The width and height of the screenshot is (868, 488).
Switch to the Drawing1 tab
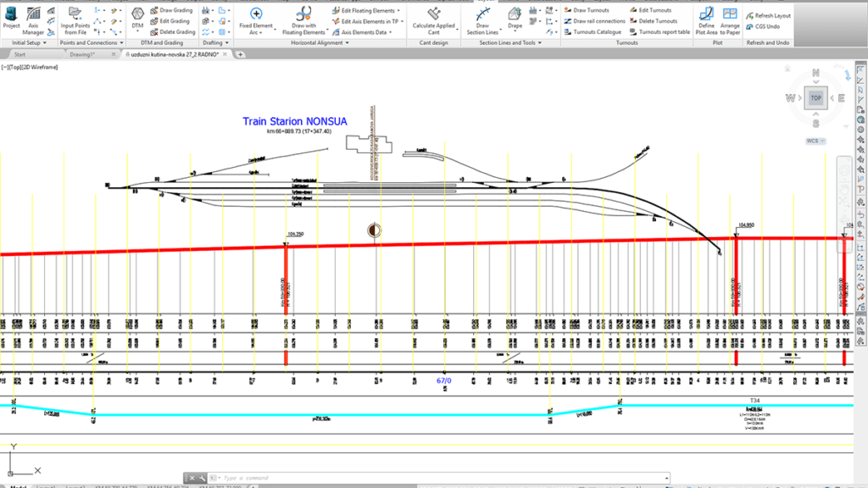[x=82, y=53]
